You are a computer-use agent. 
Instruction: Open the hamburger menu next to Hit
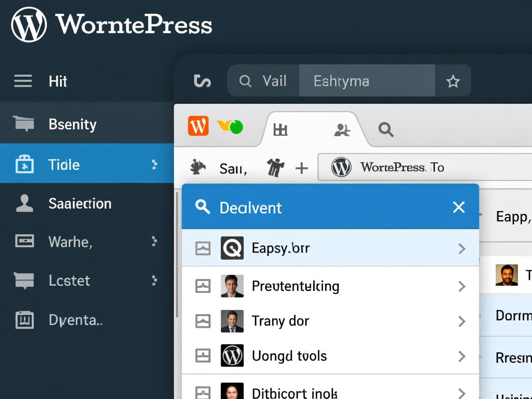click(23, 81)
